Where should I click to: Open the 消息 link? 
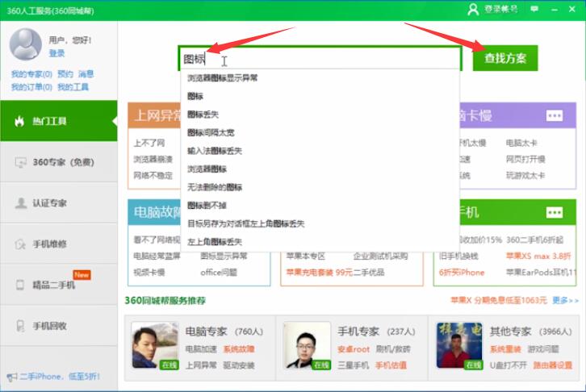click(86, 74)
